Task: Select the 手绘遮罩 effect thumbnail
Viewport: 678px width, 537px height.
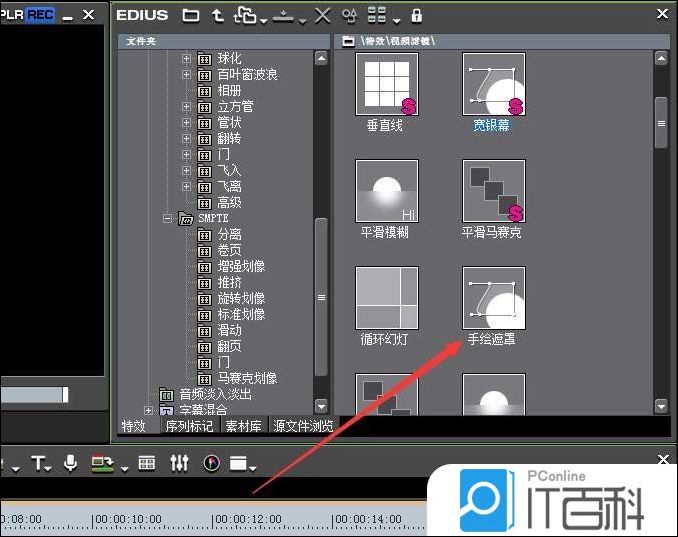Action: coord(493,297)
